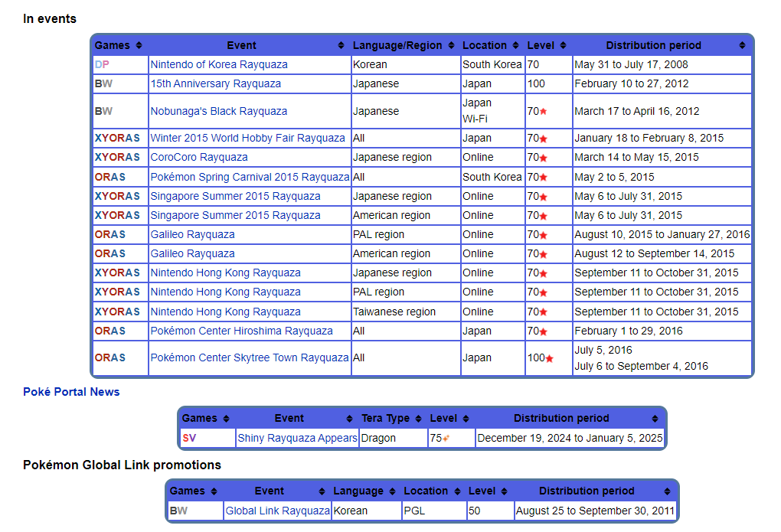Open CoroCoro Rayquaza event link

tap(199, 158)
